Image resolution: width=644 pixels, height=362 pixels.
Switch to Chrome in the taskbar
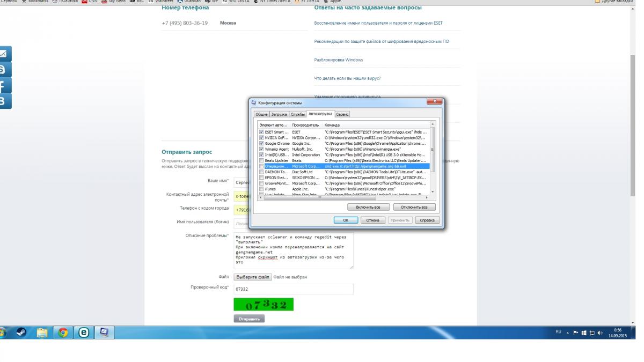63,333
